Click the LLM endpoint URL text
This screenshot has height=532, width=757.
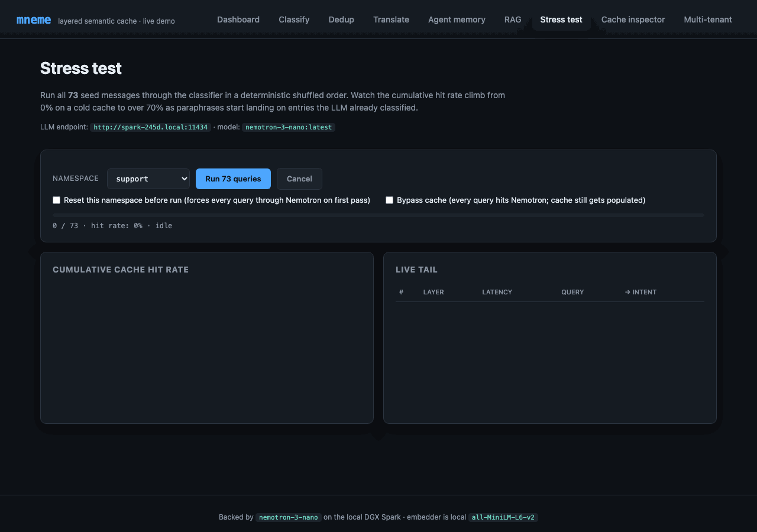(150, 127)
